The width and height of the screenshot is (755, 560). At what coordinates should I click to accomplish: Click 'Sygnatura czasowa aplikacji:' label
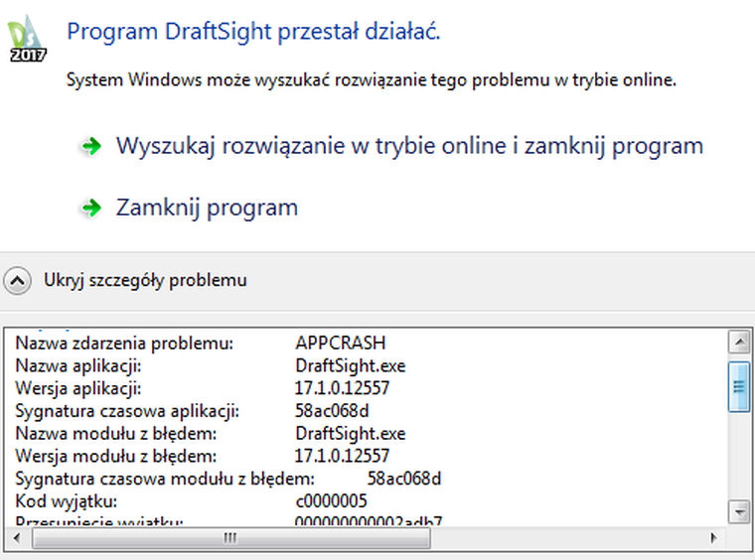pos(127,411)
